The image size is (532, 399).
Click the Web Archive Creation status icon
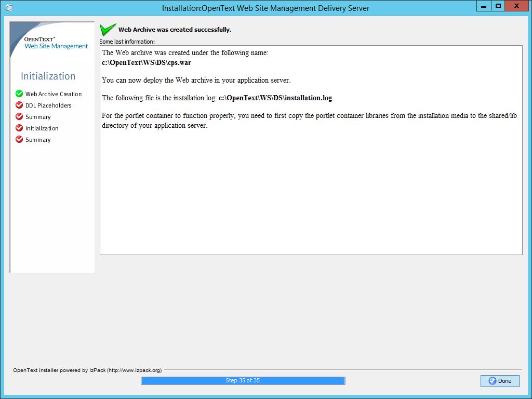19,94
